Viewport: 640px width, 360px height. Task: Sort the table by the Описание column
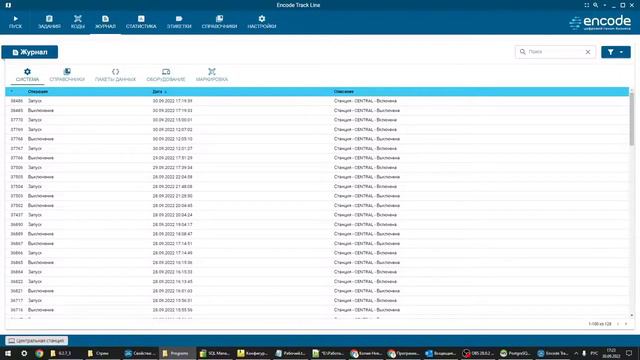(344, 92)
